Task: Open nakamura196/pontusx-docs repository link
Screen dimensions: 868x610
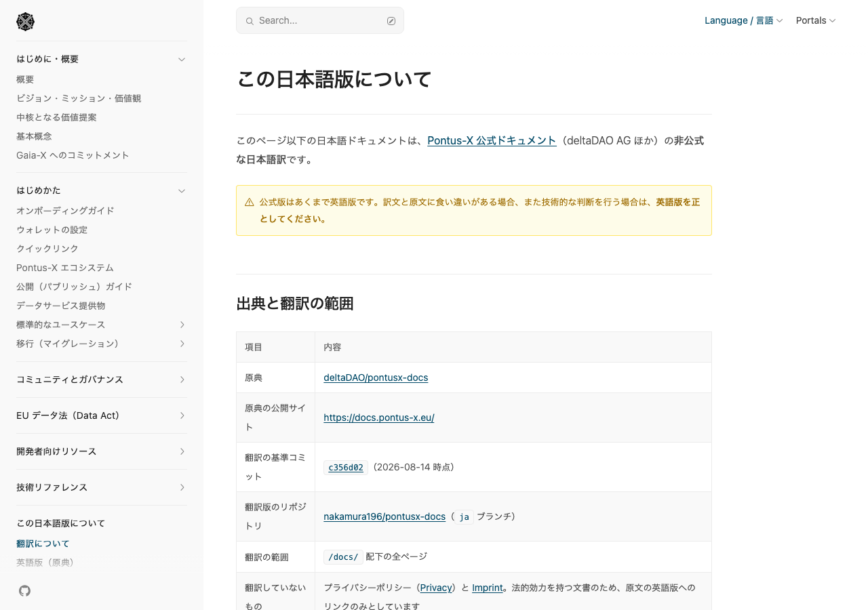Action: point(384,516)
